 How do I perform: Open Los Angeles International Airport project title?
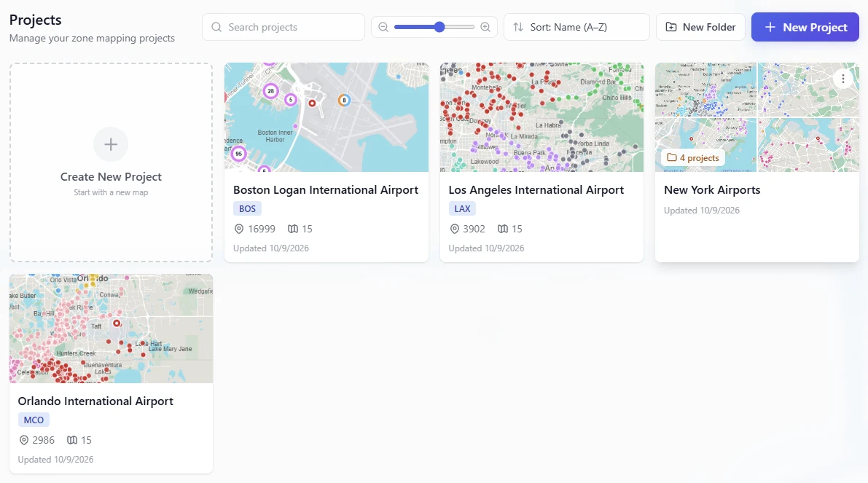[x=536, y=189]
